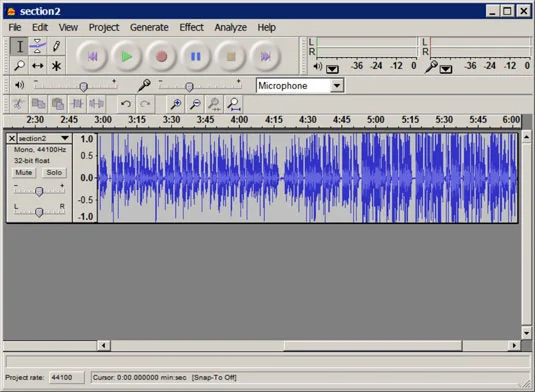Click the Cursor position status text
The width and height of the screenshot is (535, 392).
click(140, 377)
